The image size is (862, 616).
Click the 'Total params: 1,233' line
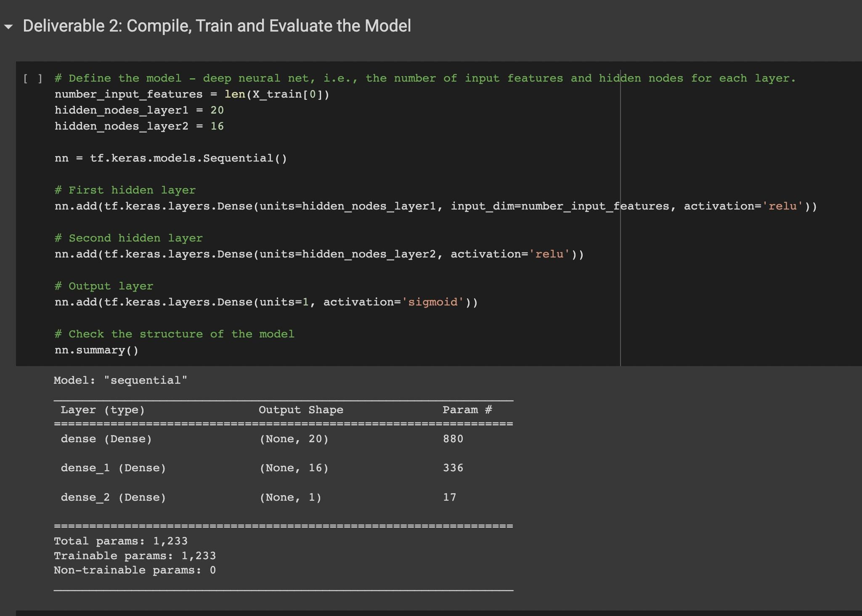tap(121, 541)
